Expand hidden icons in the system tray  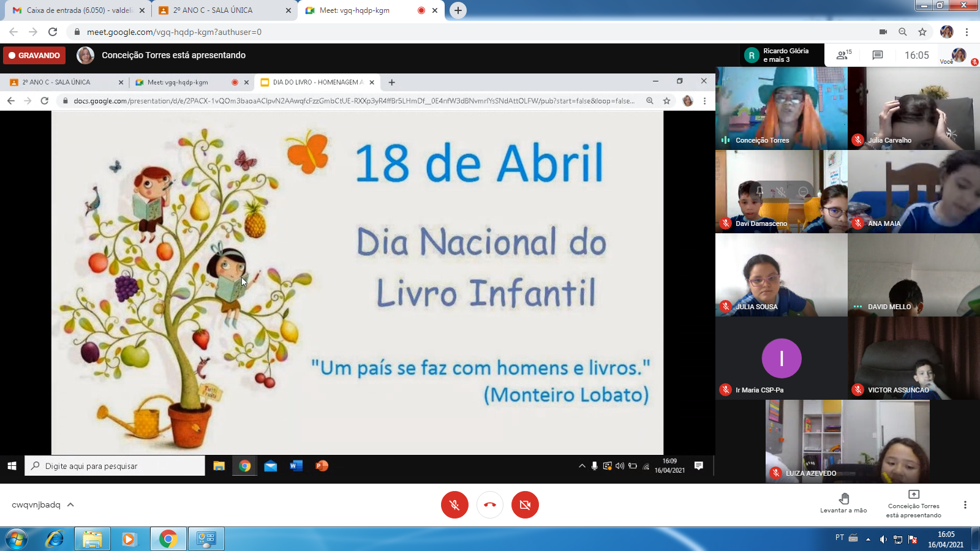[x=867, y=539]
